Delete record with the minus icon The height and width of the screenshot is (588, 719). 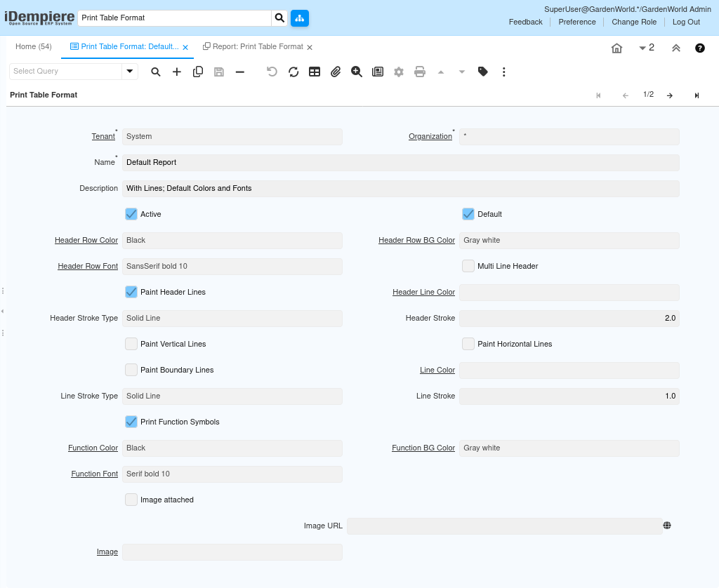click(240, 72)
